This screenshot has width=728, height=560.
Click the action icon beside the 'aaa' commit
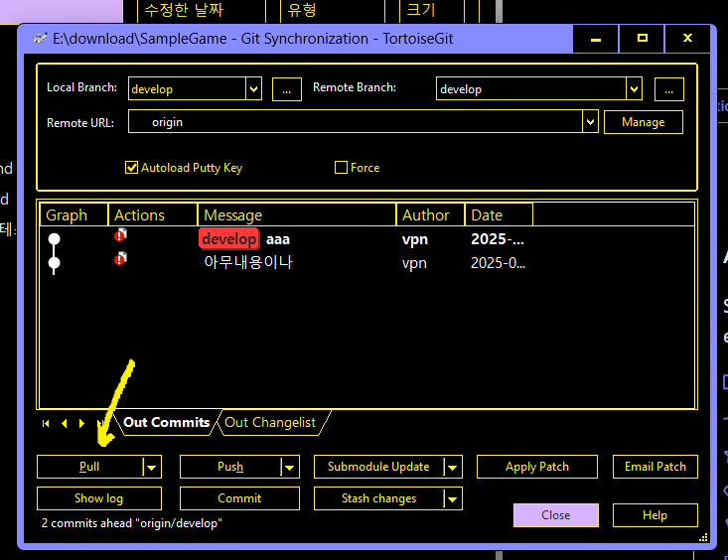click(x=120, y=235)
